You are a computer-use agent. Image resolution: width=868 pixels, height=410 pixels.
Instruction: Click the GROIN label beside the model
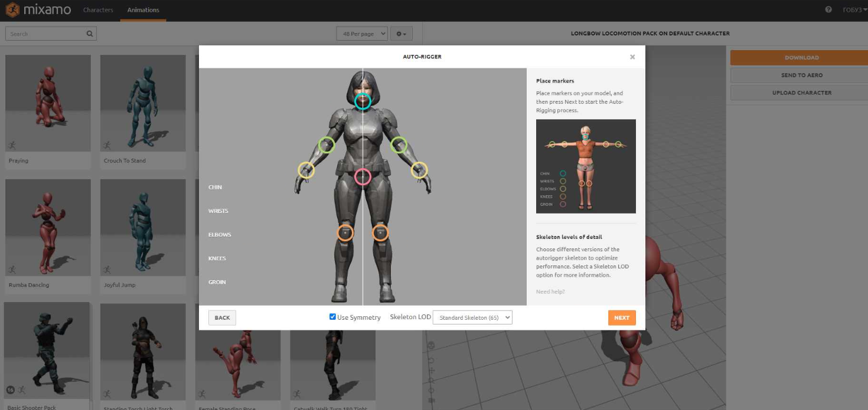(217, 282)
